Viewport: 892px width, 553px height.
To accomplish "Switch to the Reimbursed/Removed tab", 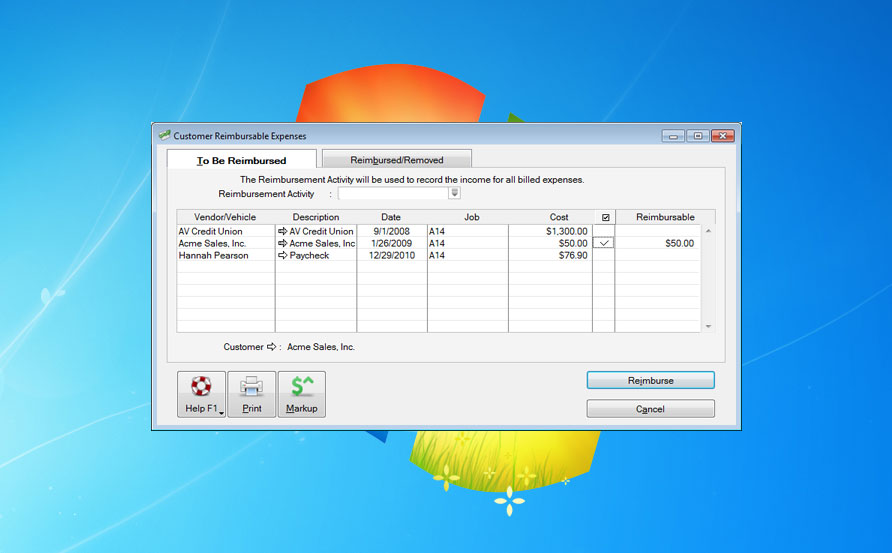I will point(397,159).
